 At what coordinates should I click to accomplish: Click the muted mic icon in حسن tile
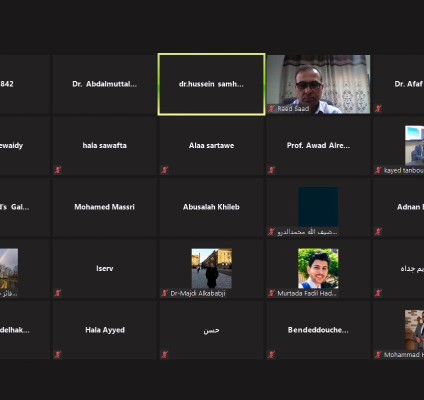(x=164, y=354)
